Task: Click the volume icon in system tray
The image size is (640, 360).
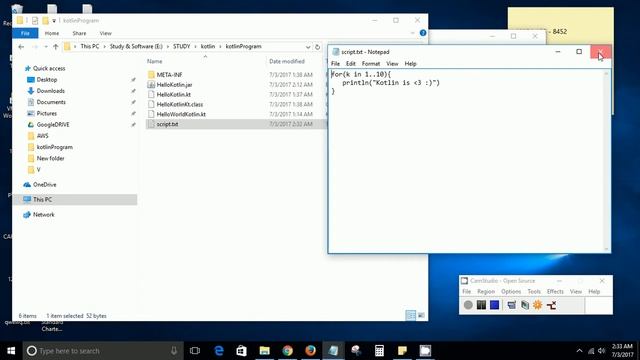Action: click(x=602, y=351)
